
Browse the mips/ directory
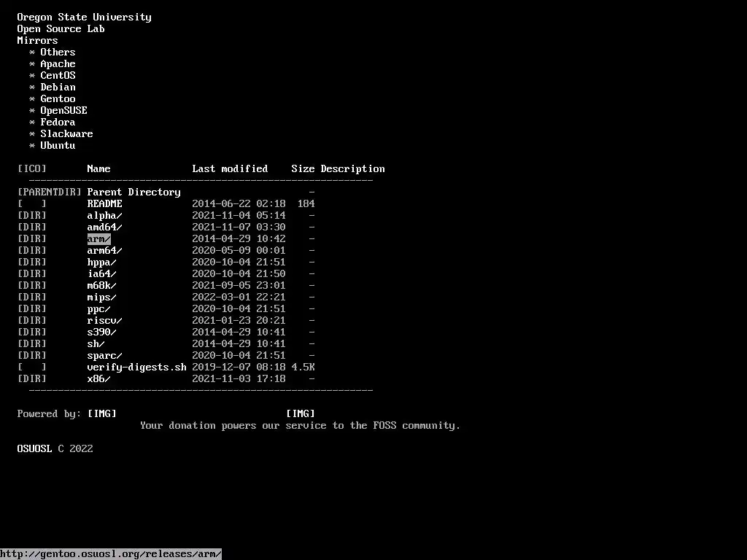101,297
